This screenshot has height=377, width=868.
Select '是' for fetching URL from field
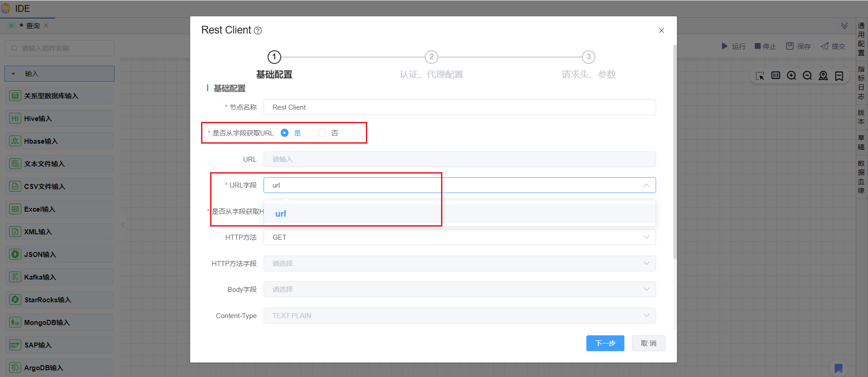pos(284,133)
